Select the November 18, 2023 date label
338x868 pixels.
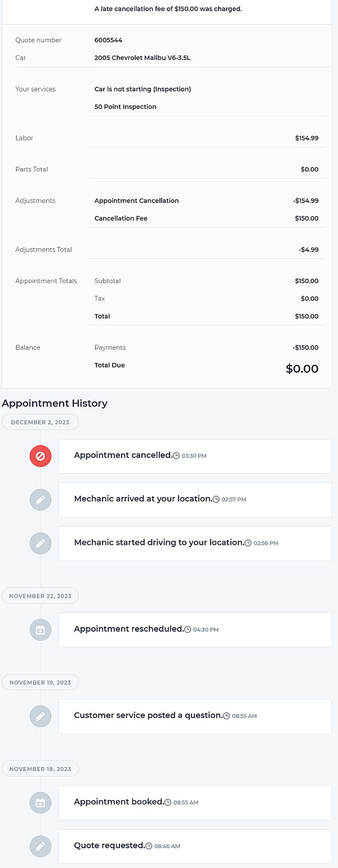(41, 769)
